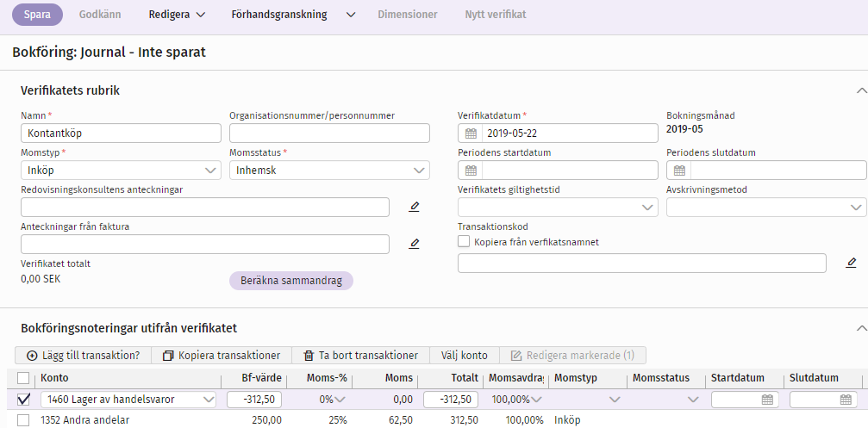Open Slutdatum calendar in the 1460 row

[x=846, y=400]
